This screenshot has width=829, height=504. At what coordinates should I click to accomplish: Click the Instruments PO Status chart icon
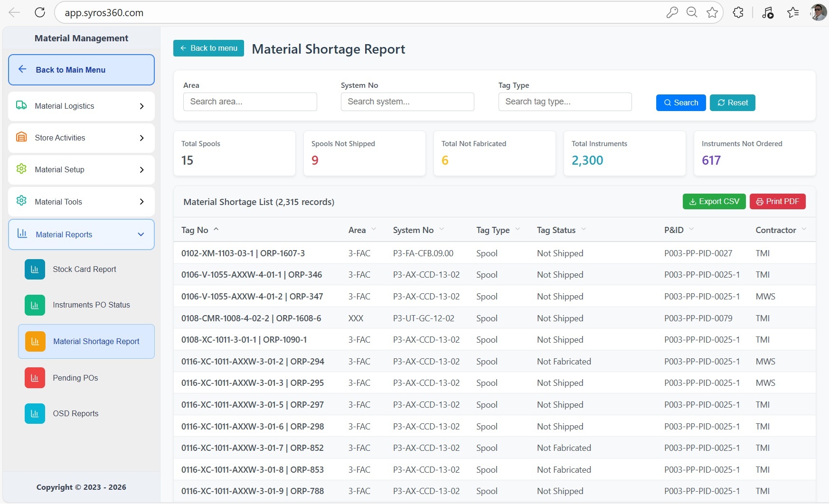pyautogui.click(x=35, y=305)
